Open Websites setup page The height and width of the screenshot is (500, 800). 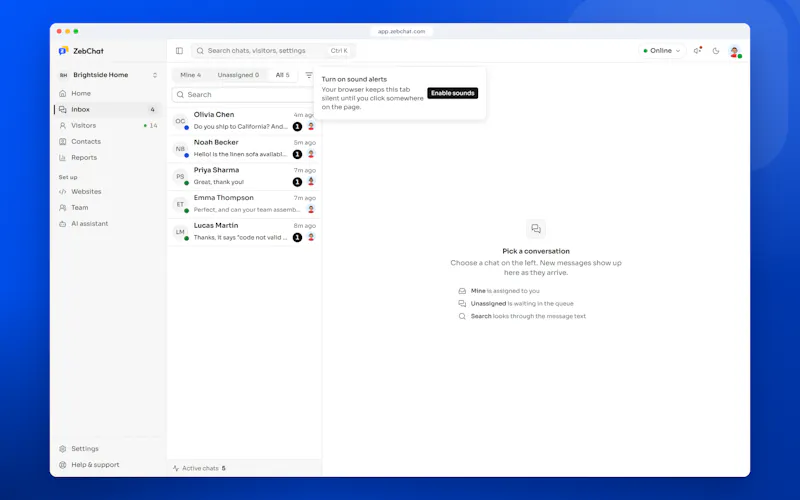(108, 191)
